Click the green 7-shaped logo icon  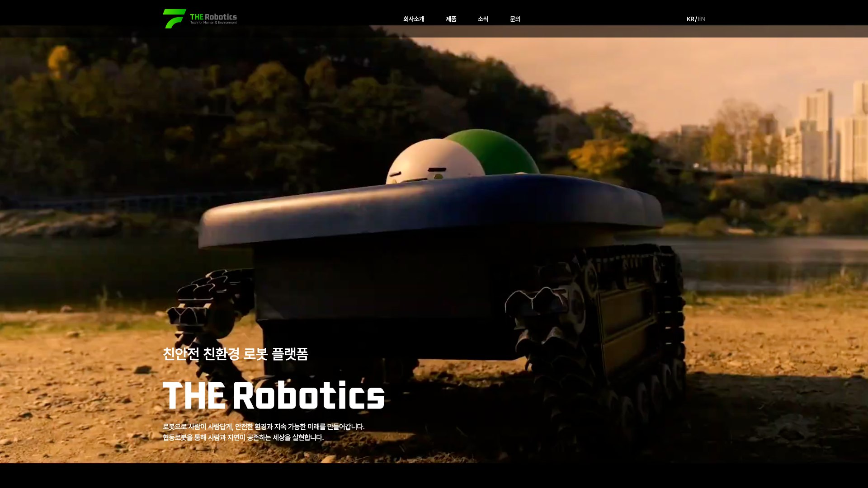pyautogui.click(x=174, y=19)
